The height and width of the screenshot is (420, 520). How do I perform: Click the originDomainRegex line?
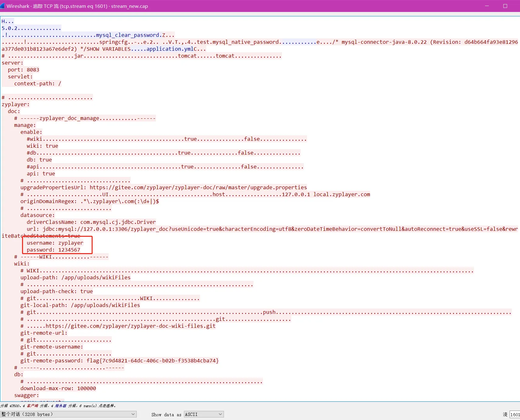point(90,201)
